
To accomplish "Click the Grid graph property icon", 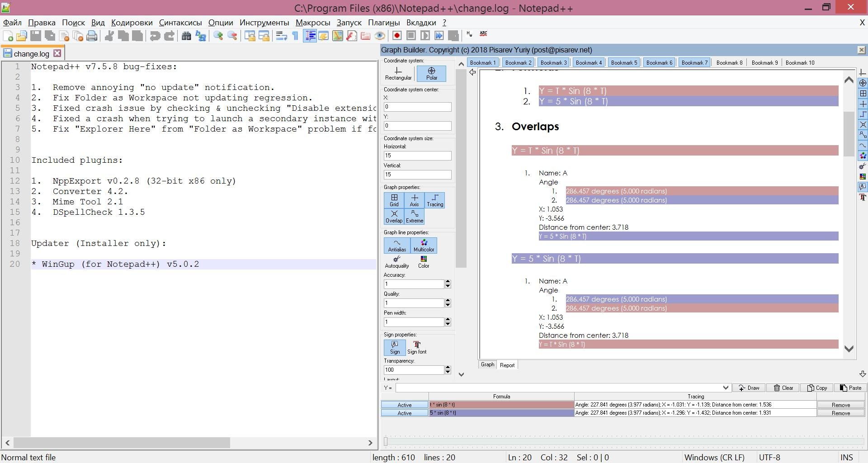I will pyautogui.click(x=394, y=200).
